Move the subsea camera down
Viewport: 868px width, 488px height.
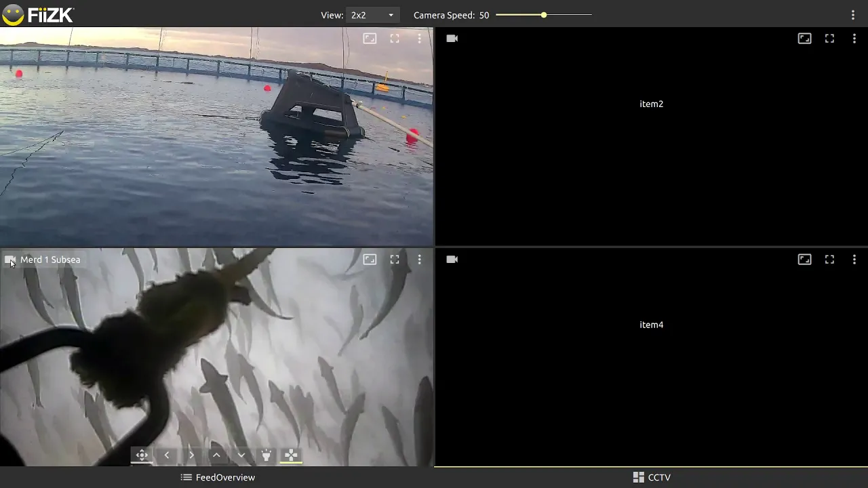point(241,455)
